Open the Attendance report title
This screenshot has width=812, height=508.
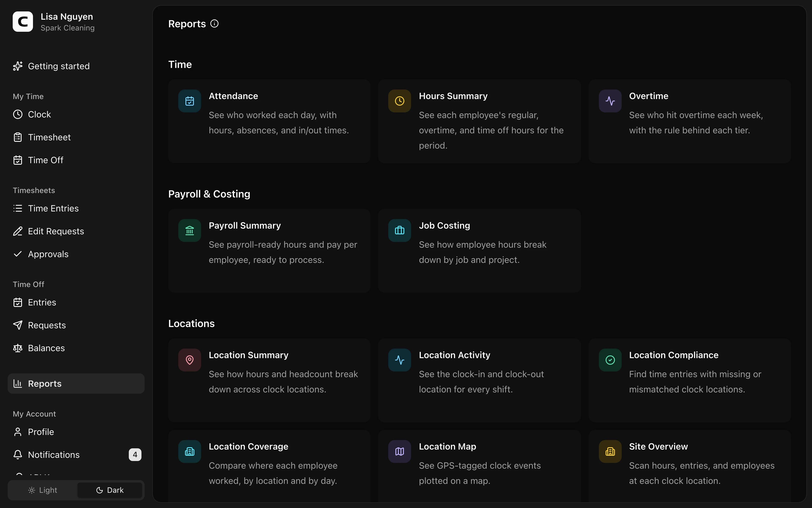tap(233, 96)
